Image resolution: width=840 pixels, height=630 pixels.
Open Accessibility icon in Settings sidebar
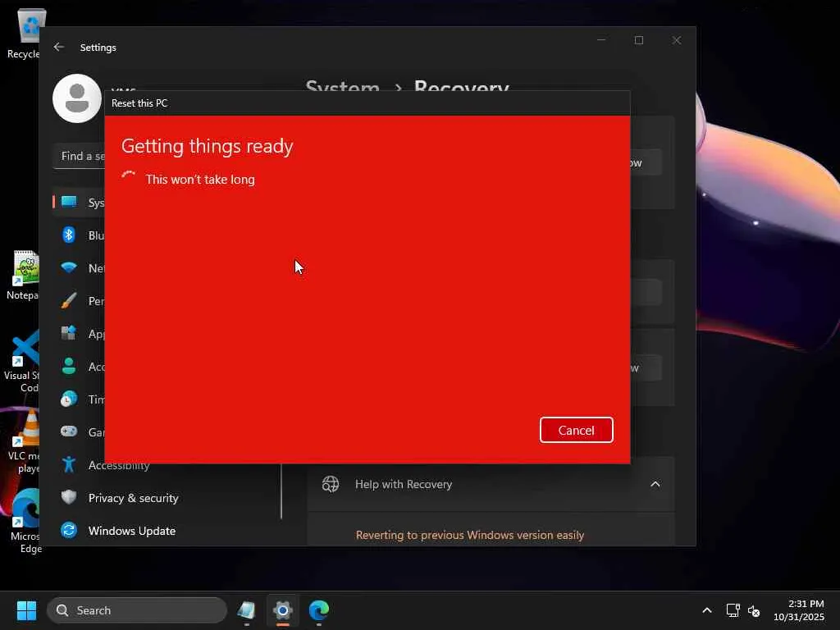point(69,464)
